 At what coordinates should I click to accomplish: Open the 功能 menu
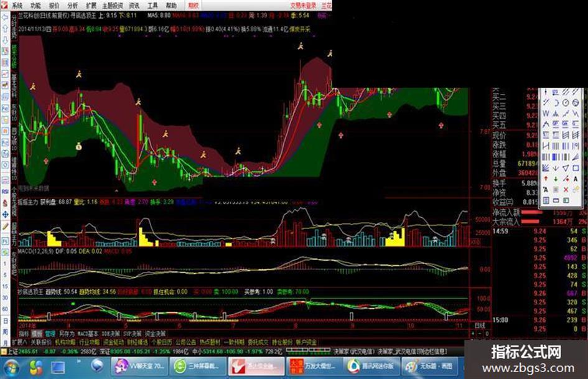[35, 6]
